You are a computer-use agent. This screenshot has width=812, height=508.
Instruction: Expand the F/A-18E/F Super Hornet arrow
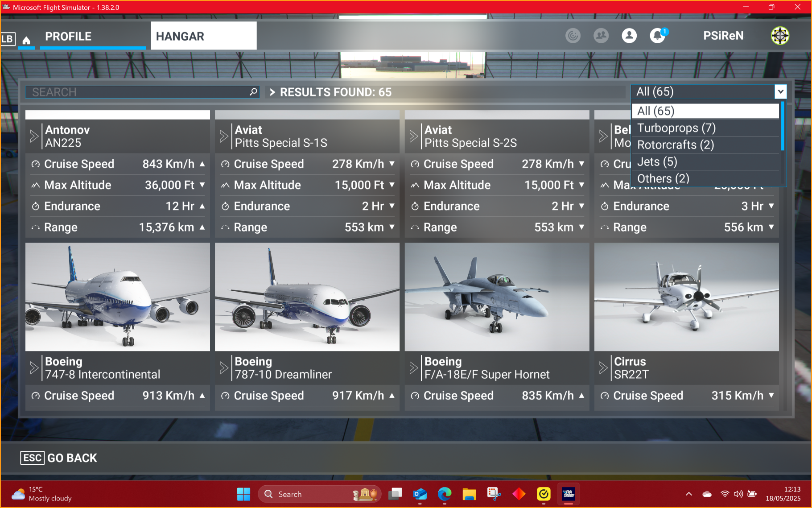click(414, 368)
